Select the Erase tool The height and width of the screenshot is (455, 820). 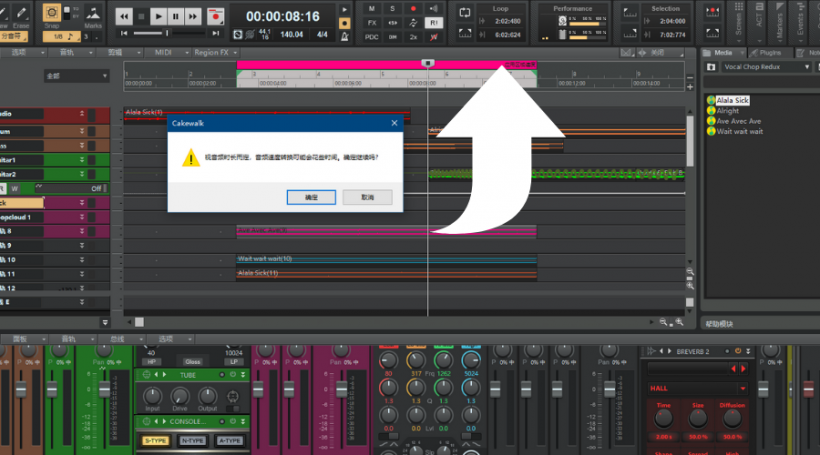[x=21, y=13]
